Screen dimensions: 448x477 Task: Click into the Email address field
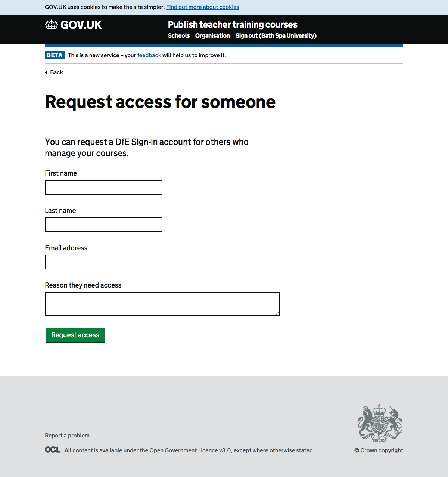coord(103,262)
